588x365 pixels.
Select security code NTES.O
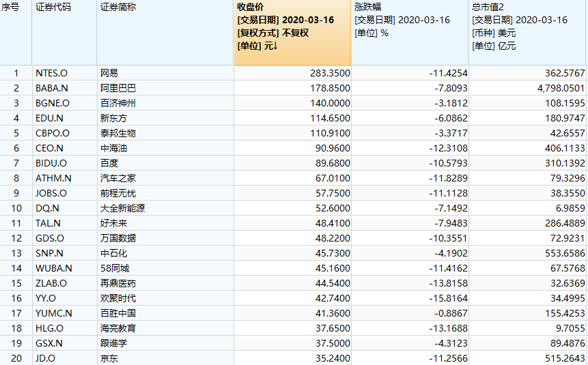(x=51, y=73)
